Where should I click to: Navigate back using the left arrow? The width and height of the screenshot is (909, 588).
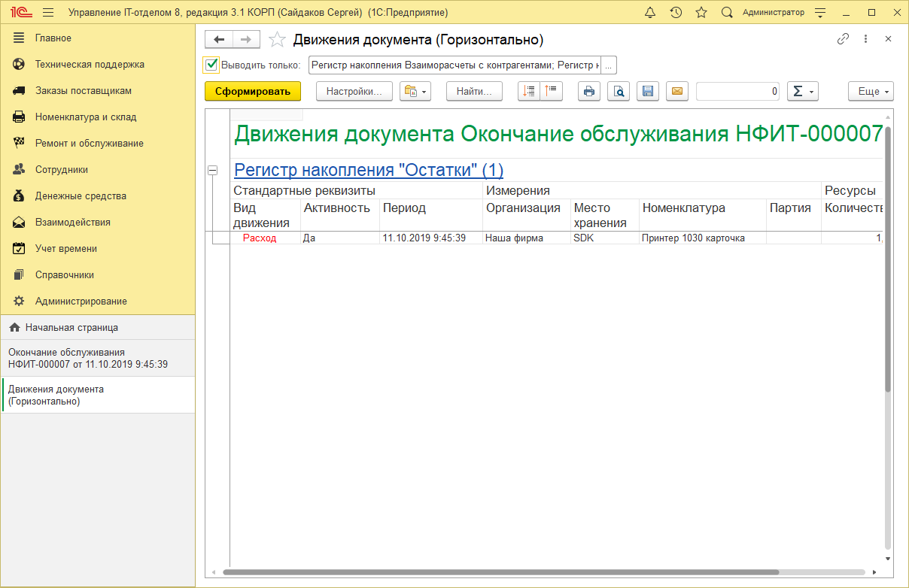pos(218,39)
